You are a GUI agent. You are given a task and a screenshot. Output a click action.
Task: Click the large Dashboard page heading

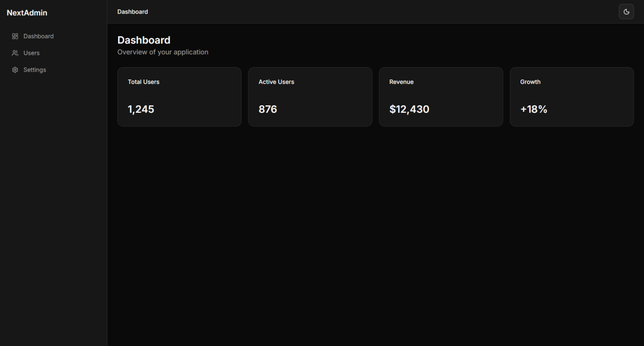144,40
